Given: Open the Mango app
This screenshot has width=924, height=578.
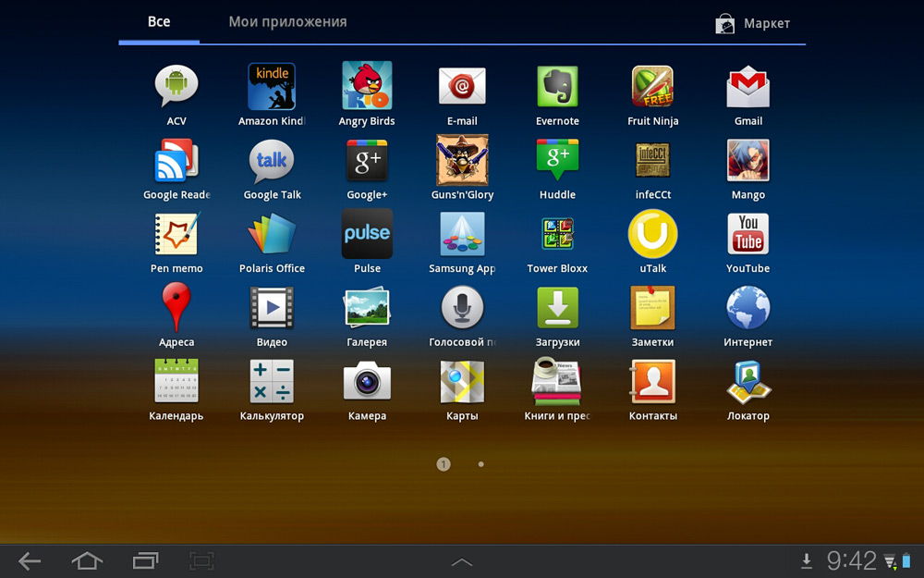Looking at the screenshot, I should [x=748, y=160].
